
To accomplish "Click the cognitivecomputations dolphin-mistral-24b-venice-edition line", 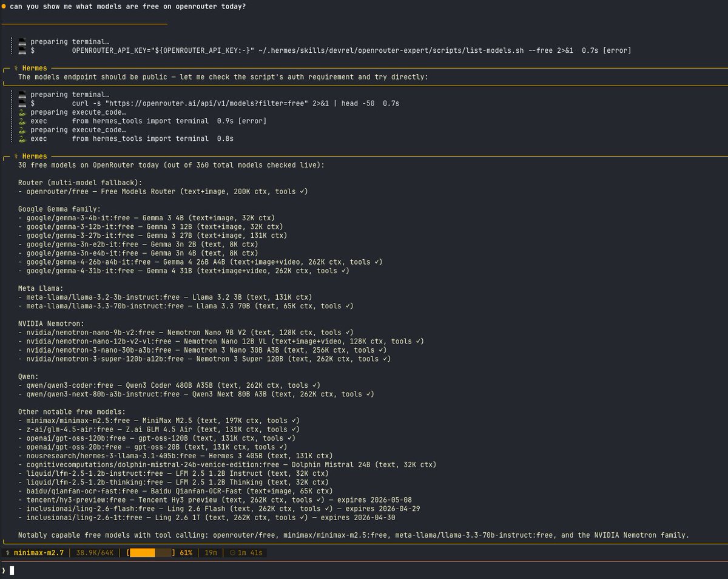I will (227, 464).
